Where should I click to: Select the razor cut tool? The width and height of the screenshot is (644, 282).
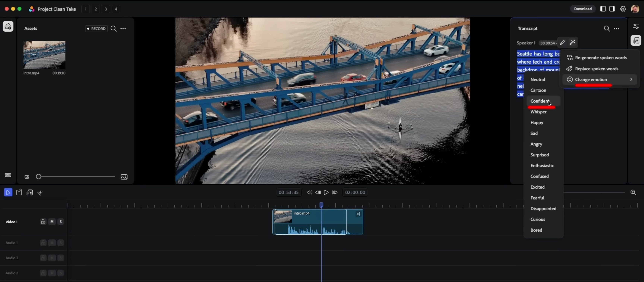tap(40, 193)
